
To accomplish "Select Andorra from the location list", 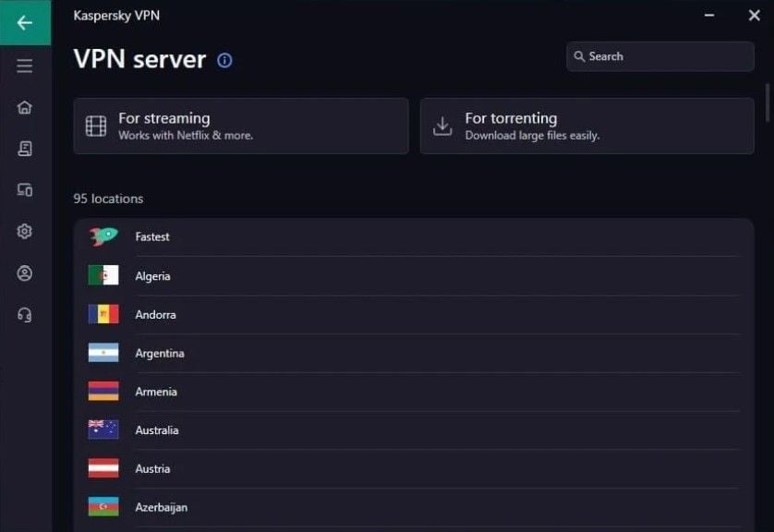I will pyautogui.click(x=414, y=314).
